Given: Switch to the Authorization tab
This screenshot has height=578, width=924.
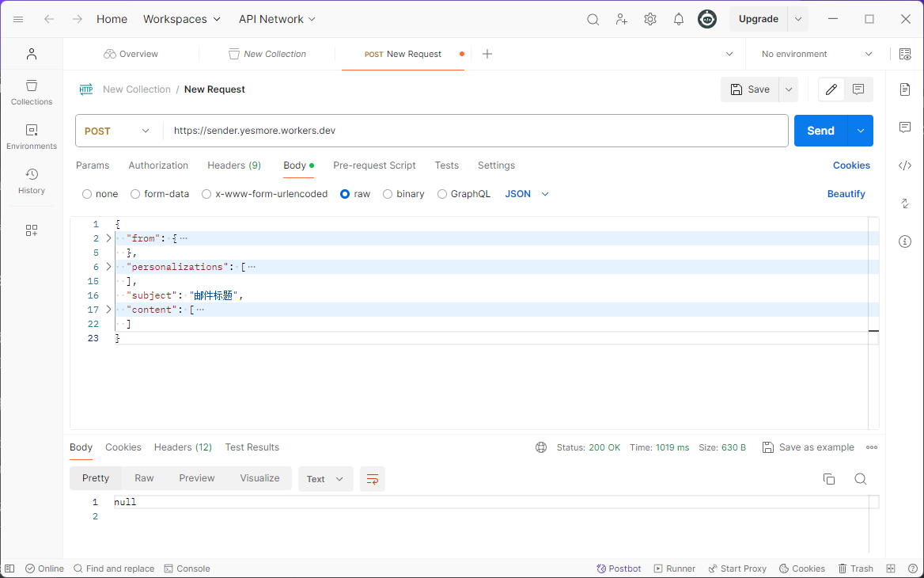Looking at the screenshot, I should point(158,165).
